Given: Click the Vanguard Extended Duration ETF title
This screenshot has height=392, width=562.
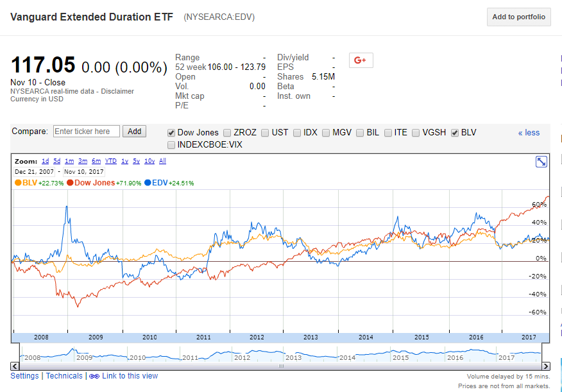Looking at the screenshot, I should (x=91, y=17).
